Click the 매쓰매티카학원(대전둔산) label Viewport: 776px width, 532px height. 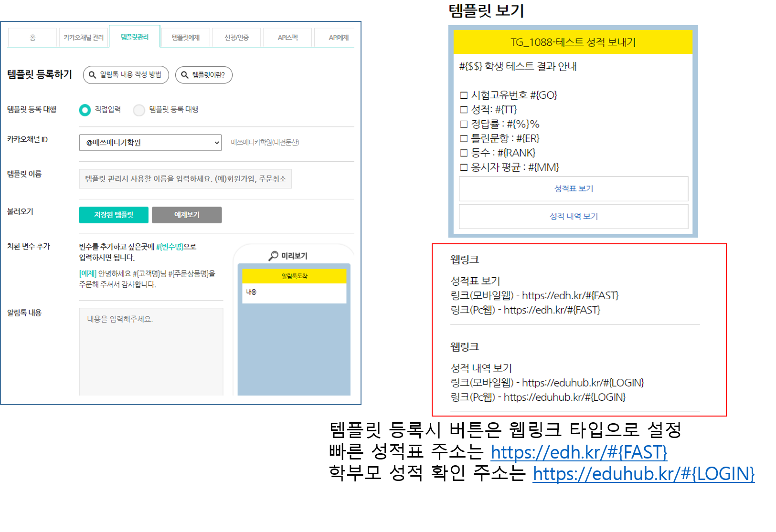[265, 142]
